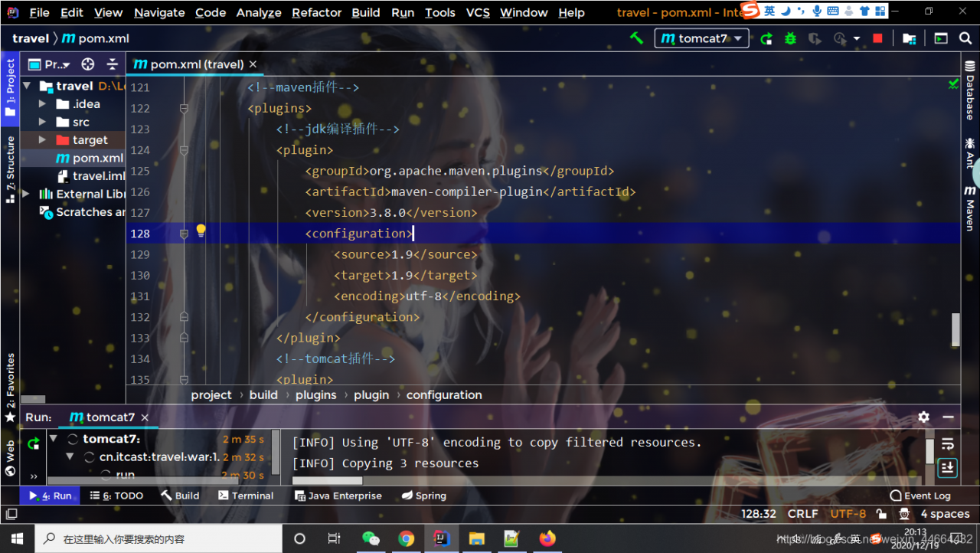Open the 6: TODO tool window button
980x553 pixels.
tap(116, 496)
